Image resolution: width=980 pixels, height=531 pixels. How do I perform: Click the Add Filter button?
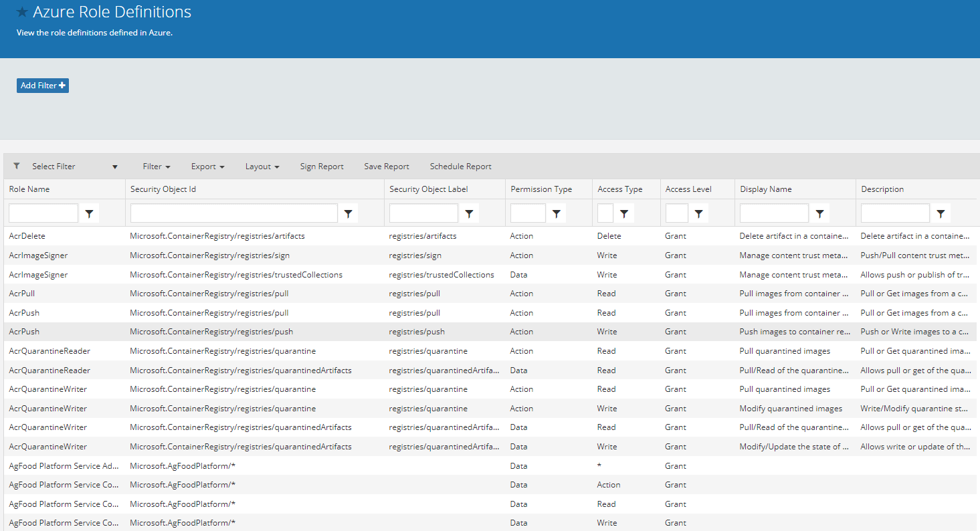coord(43,86)
